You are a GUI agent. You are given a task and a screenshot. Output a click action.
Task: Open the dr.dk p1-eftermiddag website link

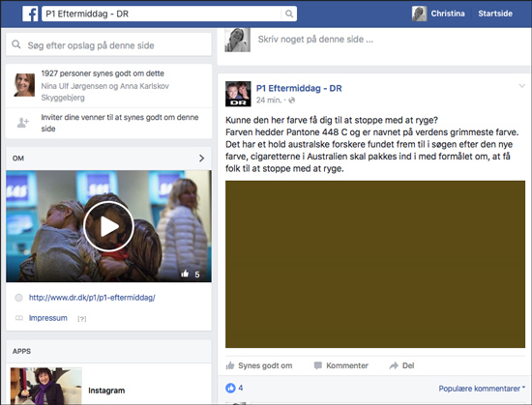click(x=92, y=298)
